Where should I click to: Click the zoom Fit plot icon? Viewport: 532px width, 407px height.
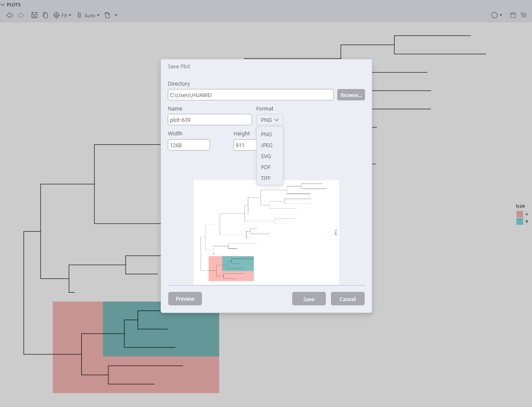point(56,15)
